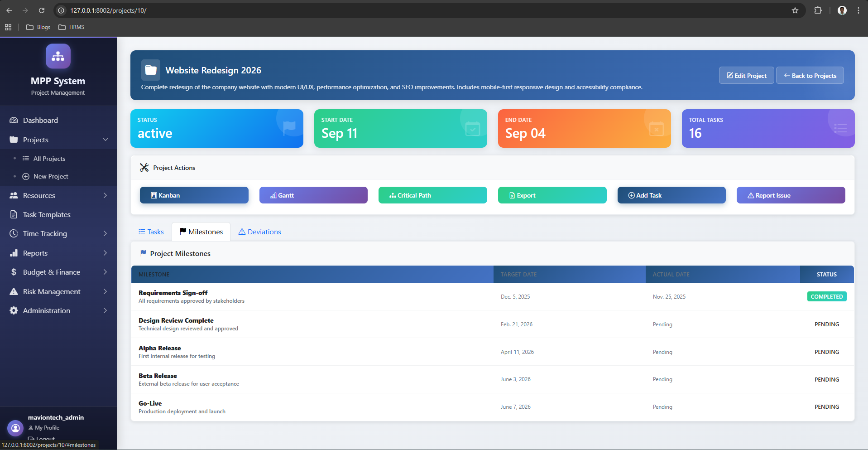
Task: Click the Add Task button
Action: [x=671, y=195]
